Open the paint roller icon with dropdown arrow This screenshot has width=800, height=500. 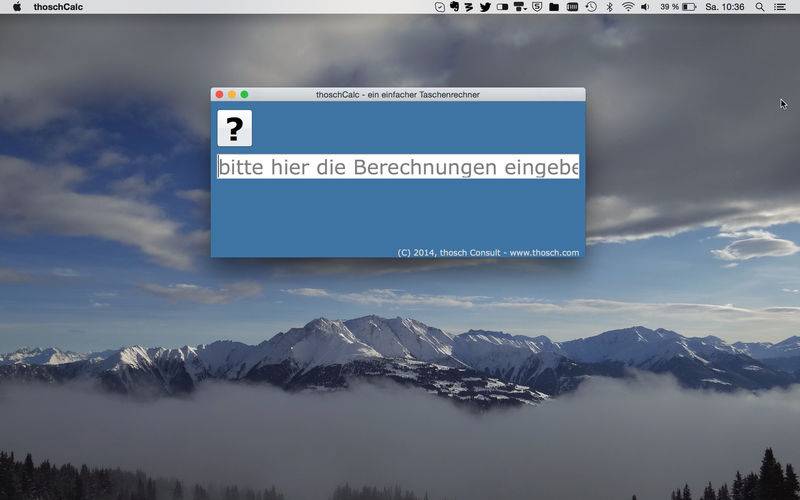[520, 7]
